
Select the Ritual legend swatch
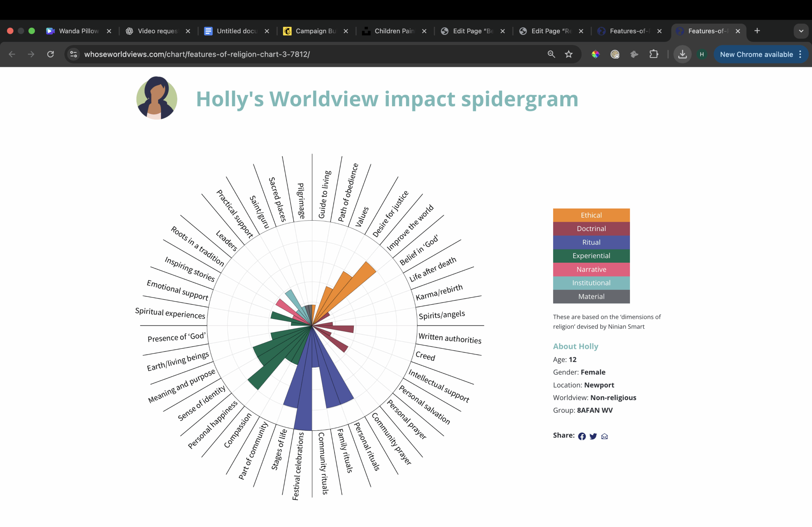coord(591,242)
